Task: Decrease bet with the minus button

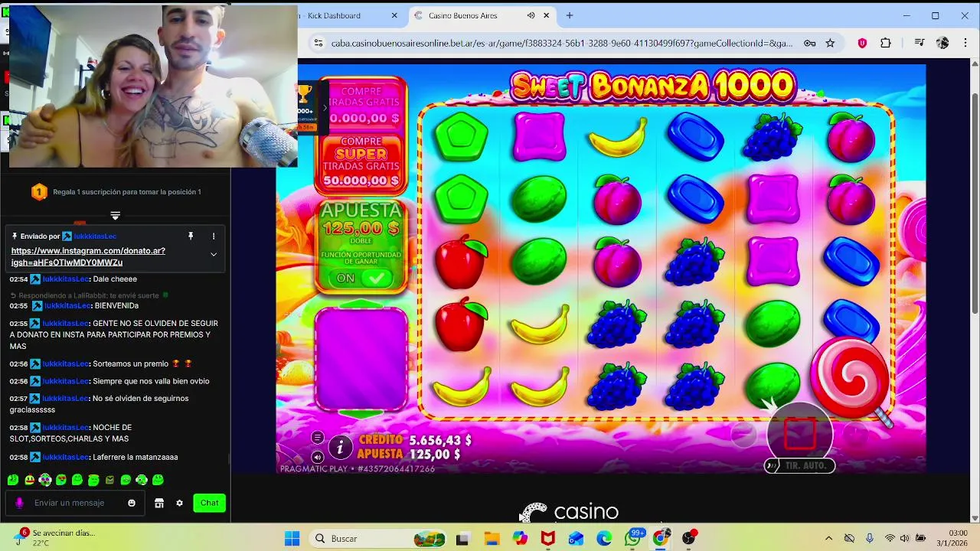Action: click(743, 435)
